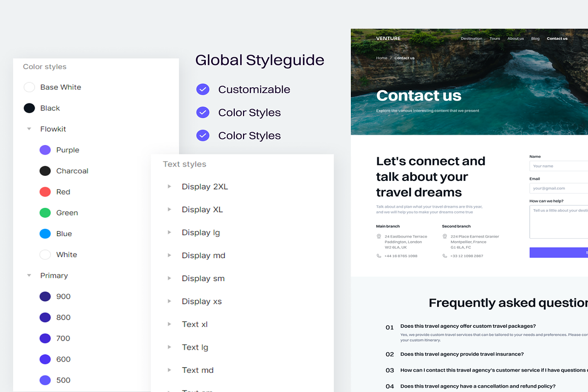Click the location pin icon under Second branch
Screen dimensions: 588x392
pyautogui.click(x=445, y=237)
